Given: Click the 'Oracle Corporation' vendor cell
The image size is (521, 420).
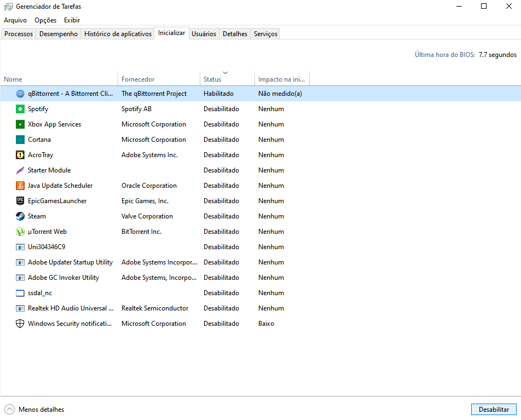Looking at the screenshot, I should tap(149, 186).
